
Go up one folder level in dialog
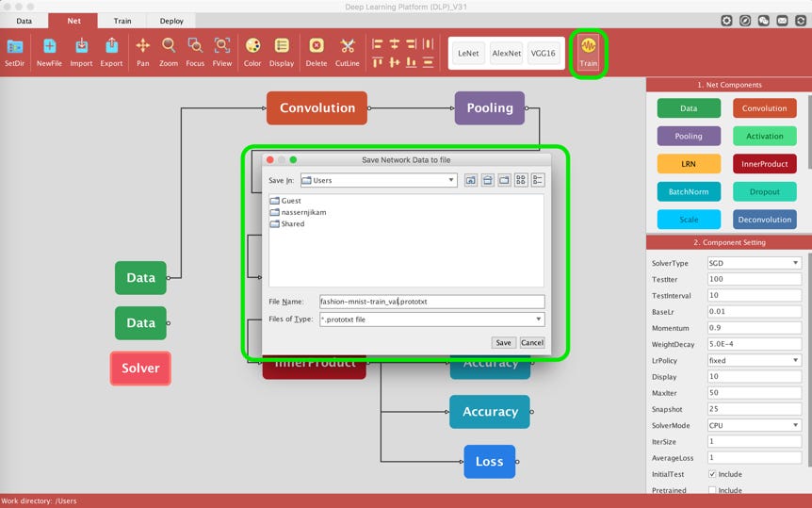pos(471,180)
